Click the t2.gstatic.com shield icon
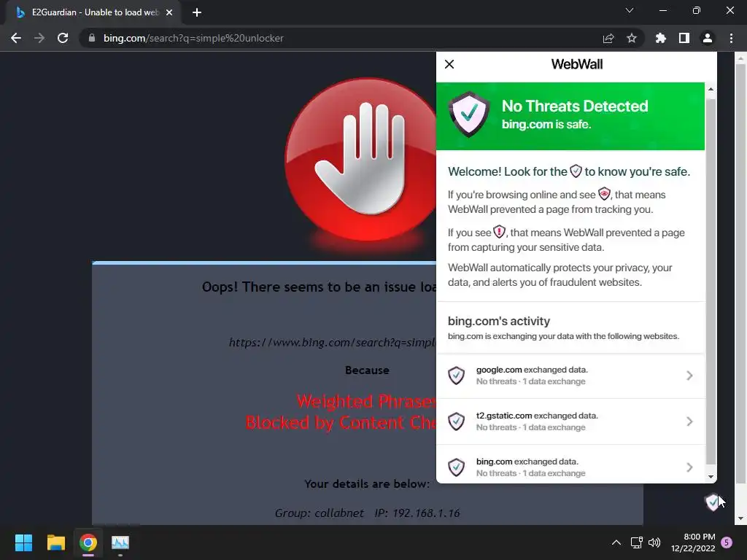 (x=457, y=421)
